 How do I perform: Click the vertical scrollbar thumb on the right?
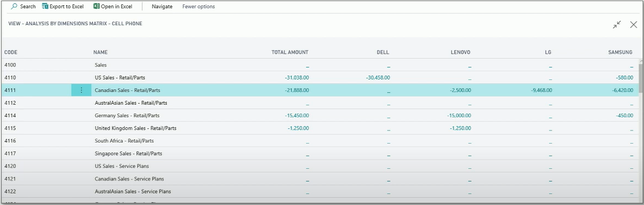(x=641, y=75)
